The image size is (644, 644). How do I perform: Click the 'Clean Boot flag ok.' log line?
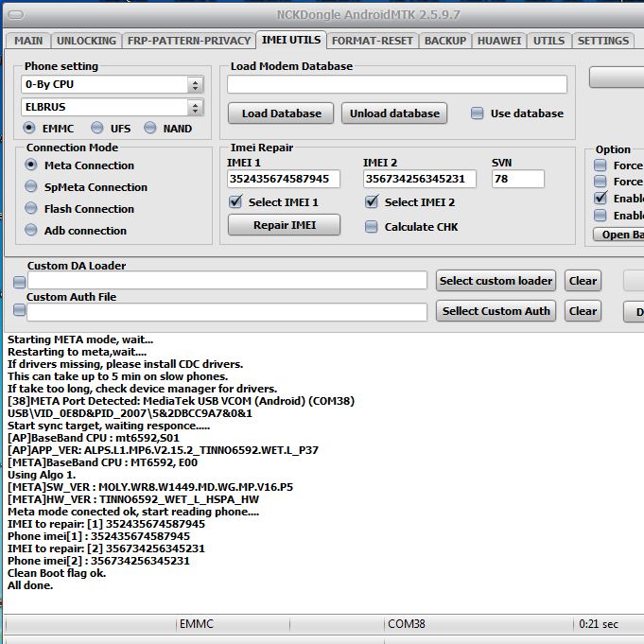(x=57, y=573)
